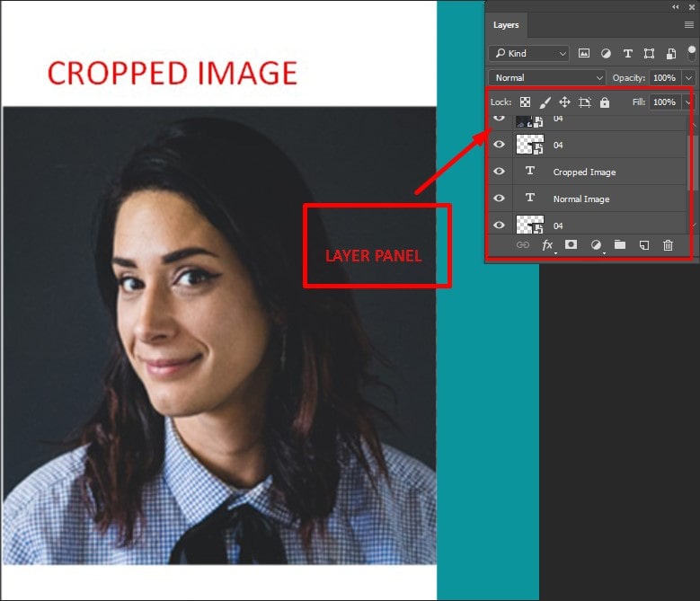This screenshot has width=700, height=601.
Task: Toggle visibility of bottom 04 layer
Action: 499,225
